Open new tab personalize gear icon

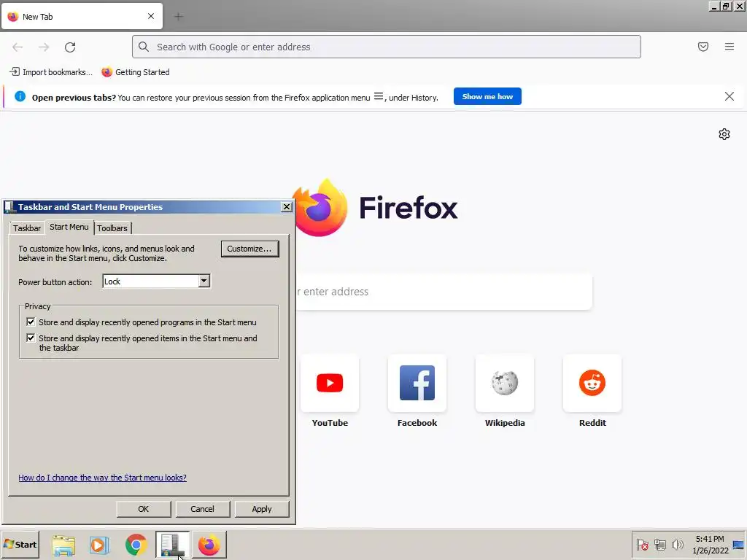[x=724, y=134]
